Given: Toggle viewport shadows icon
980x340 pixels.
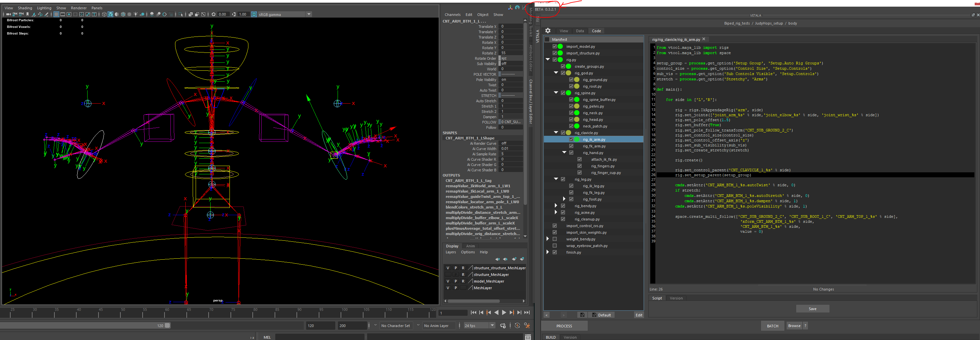Looking at the screenshot, I should (x=142, y=15).
